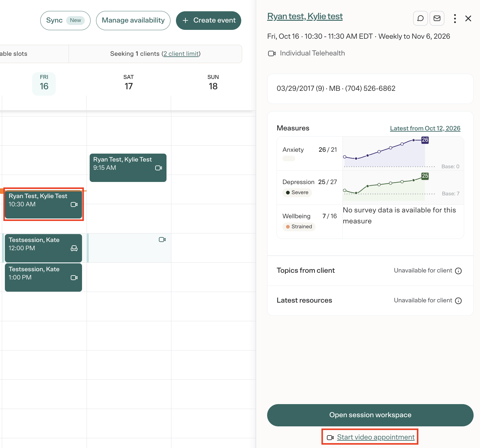Click the Severe depression status badge

click(297, 193)
